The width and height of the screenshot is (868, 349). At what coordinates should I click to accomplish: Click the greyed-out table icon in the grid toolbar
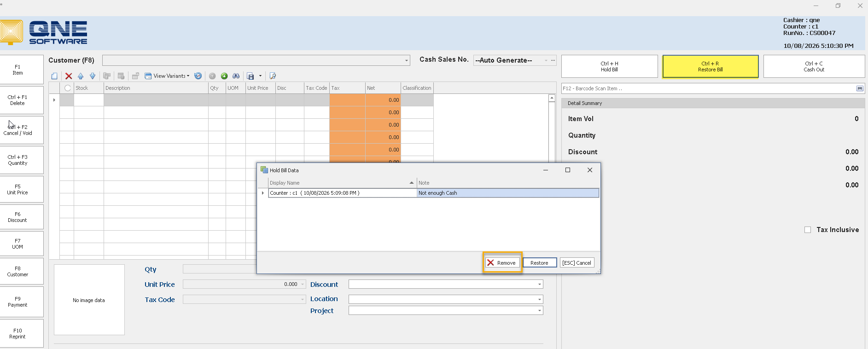click(121, 76)
